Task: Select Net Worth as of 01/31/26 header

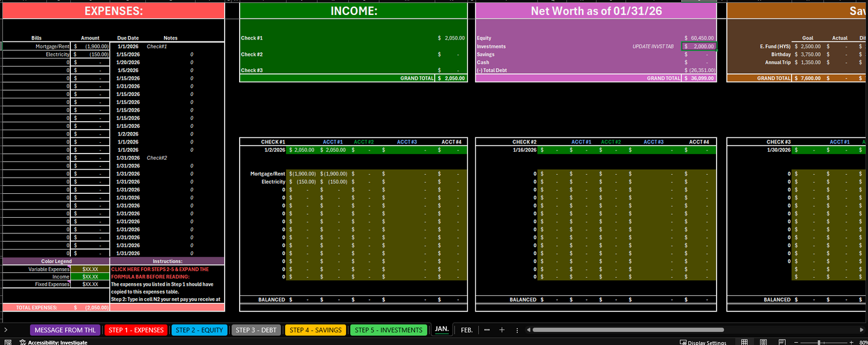Action: (596, 11)
